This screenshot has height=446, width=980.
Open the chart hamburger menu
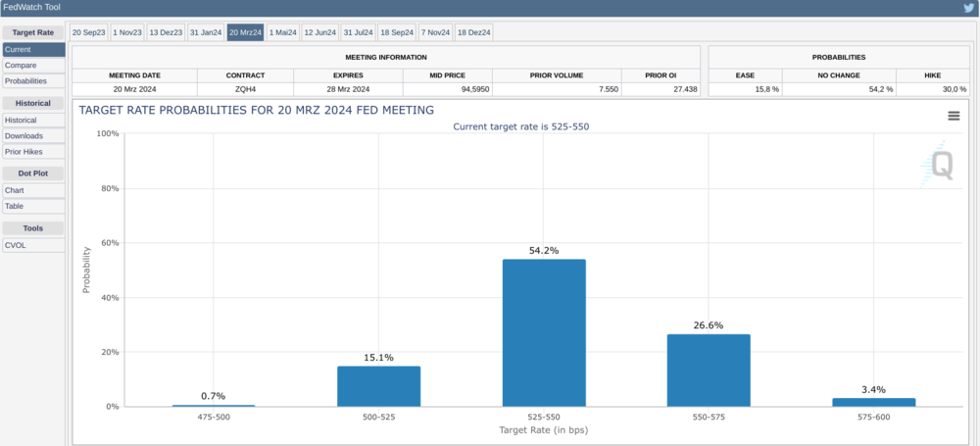click(954, 116)
